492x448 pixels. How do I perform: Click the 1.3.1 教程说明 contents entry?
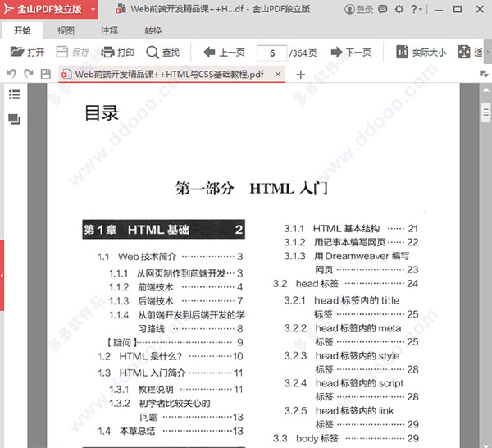point(175,390)
